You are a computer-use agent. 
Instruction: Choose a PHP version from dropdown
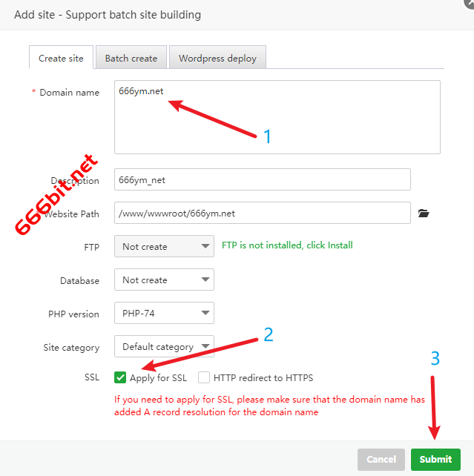tap(164, 314)
